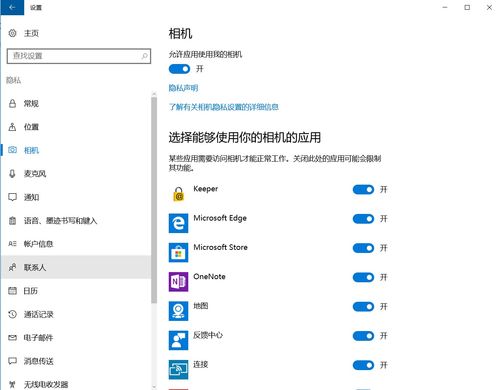Screen dimensions: 500x390
Task: Click the 隐私 section label
Action: tap(14, 80)
